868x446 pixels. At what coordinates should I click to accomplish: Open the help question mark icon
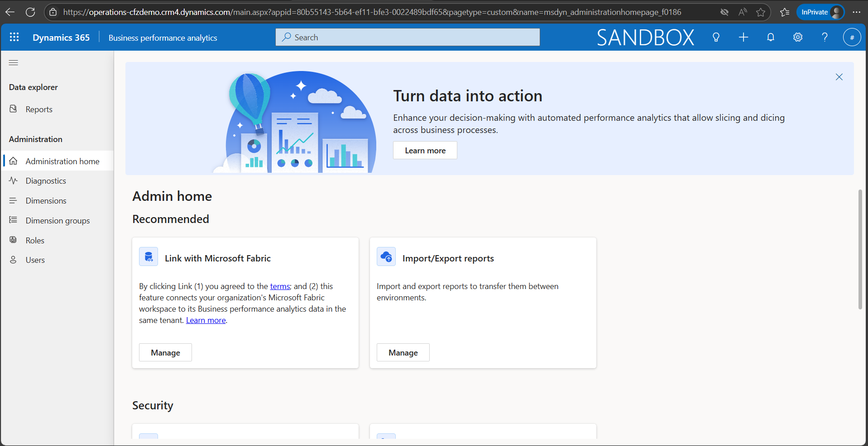click(x=825, y=37)
